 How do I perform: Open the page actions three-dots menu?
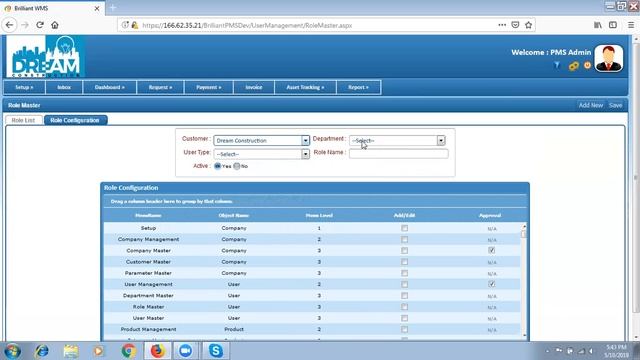coord(502,25)
